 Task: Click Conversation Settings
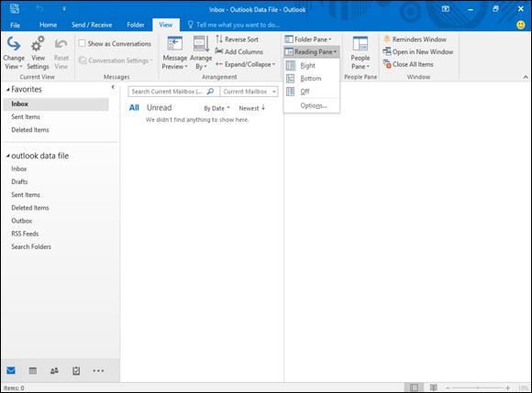tap(116, 60)
